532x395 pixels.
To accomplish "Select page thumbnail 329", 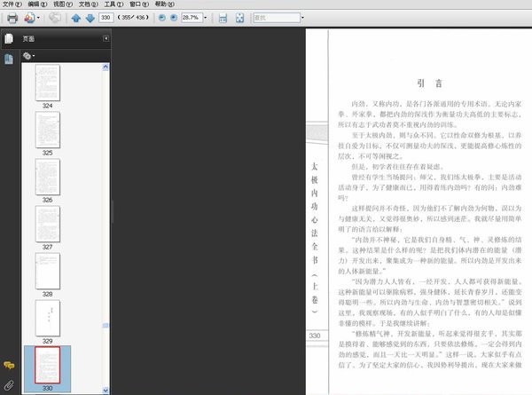I will pyautogui.click(x=48, y=319).
